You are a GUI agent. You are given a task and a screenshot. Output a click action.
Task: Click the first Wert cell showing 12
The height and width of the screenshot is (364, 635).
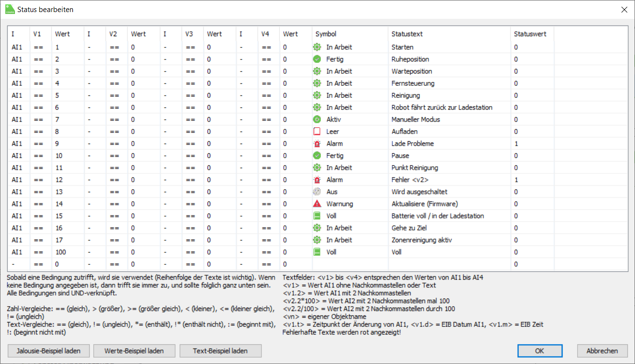point(68,180)
